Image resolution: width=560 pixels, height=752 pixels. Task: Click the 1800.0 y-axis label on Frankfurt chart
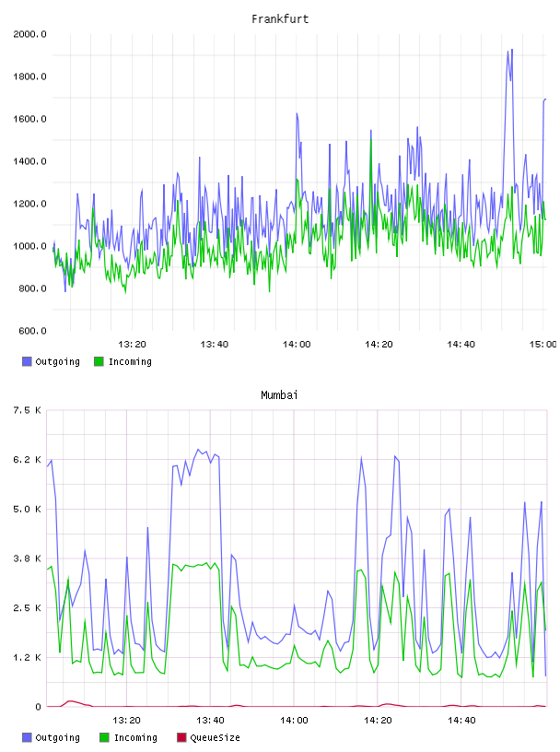coord(29,76)
